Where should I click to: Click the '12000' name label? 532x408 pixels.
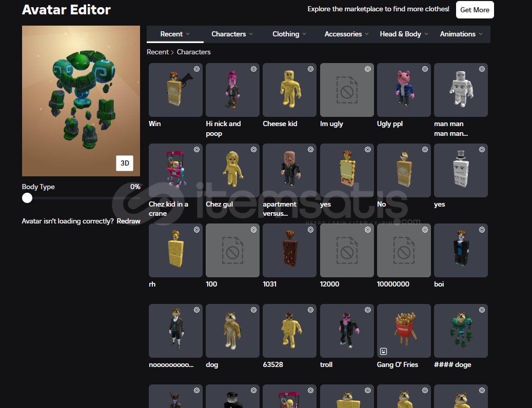330,284
